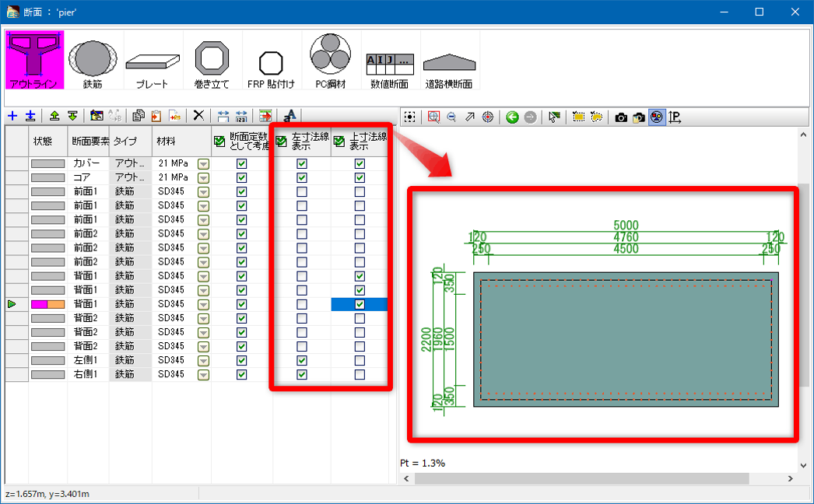The height and width of the screenshot is (504, 814).
Task: Select the コア element name cell
Action: pos(88,177)
